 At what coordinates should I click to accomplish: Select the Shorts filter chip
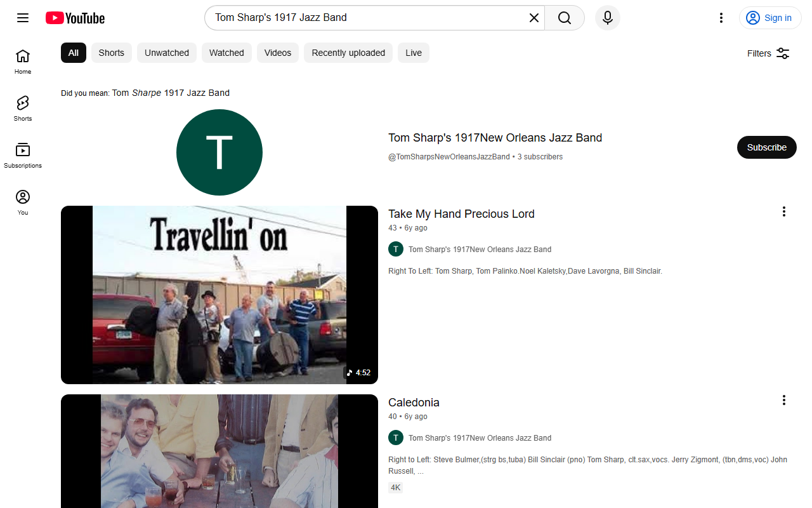click(112, 53)
